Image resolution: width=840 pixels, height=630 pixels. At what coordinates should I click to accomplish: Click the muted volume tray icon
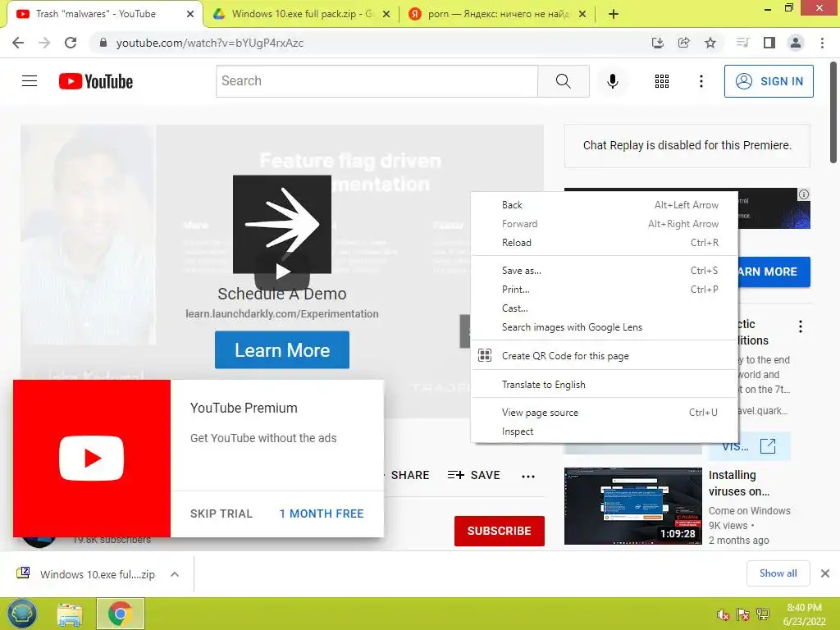click(724, 614)
